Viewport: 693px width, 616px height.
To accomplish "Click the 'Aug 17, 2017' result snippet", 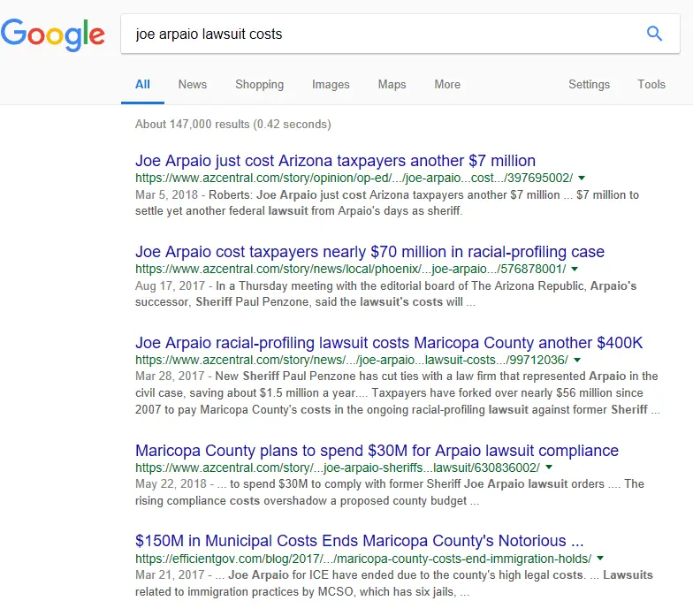I will click(385, 293).
